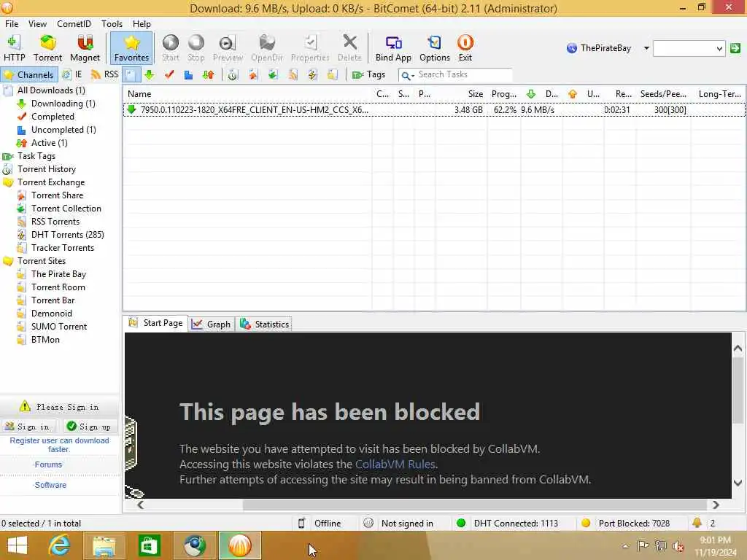Open ThePirateBay search engine dropdown arrow
Screen dimensions: 747x560
click(x=646, y=48)
